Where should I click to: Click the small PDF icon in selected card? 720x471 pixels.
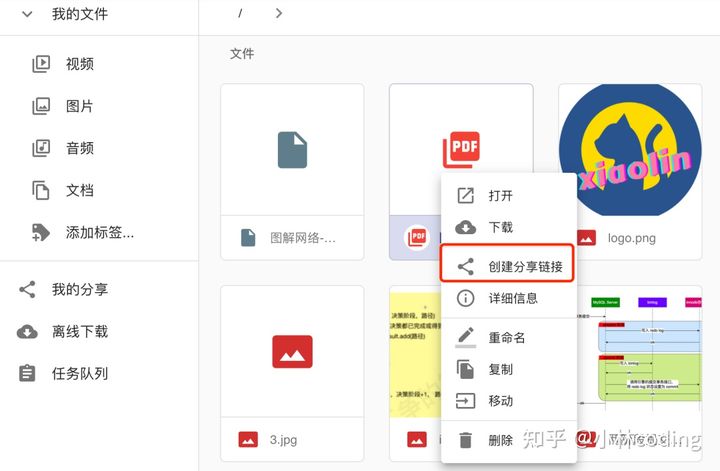point(417,237)
